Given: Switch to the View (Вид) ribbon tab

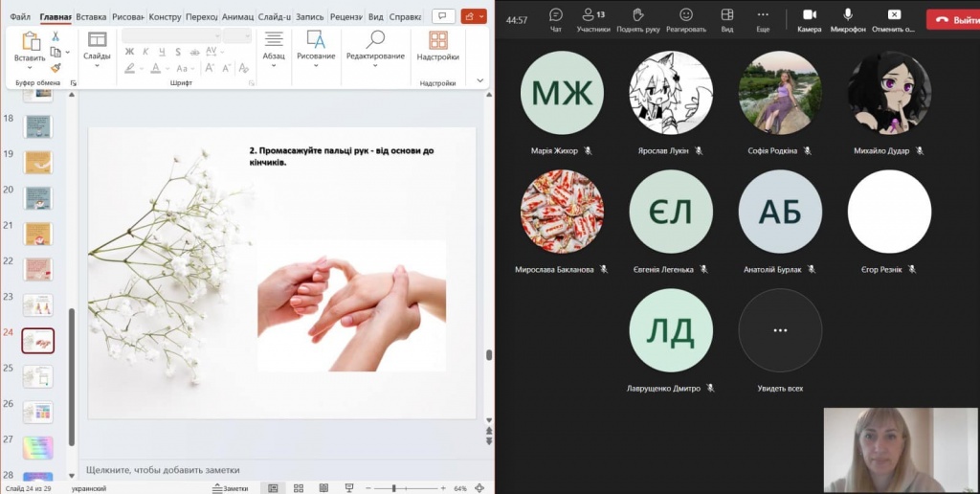Looking at the screenshot, I should tap(376, 16).
